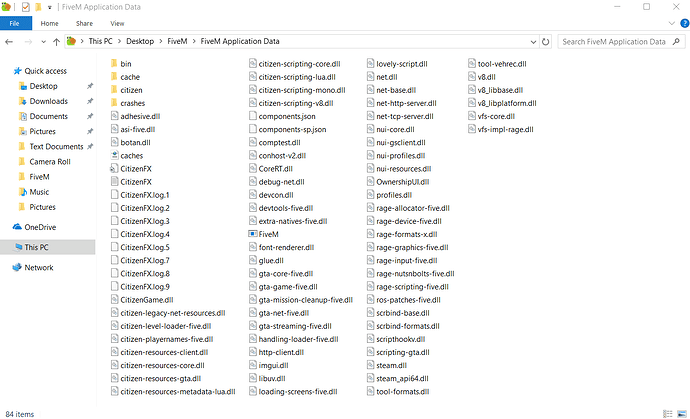Click the adhesive.dll file icon

114,116
